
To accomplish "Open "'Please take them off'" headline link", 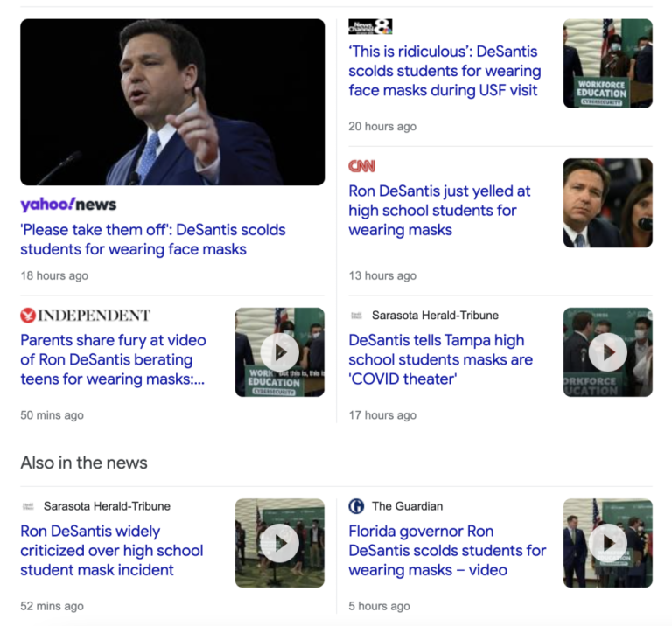I will pyautogui.click(x=153, y=240).
